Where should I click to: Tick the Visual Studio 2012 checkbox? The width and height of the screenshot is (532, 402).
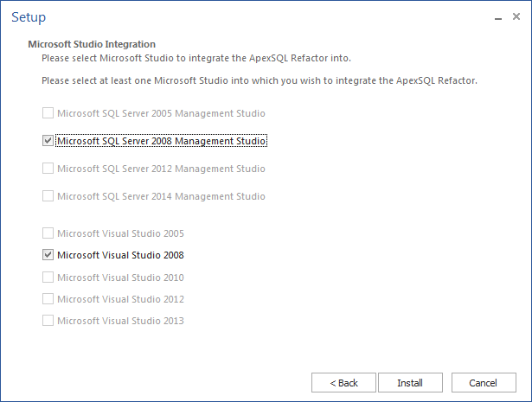pos(48,299)
